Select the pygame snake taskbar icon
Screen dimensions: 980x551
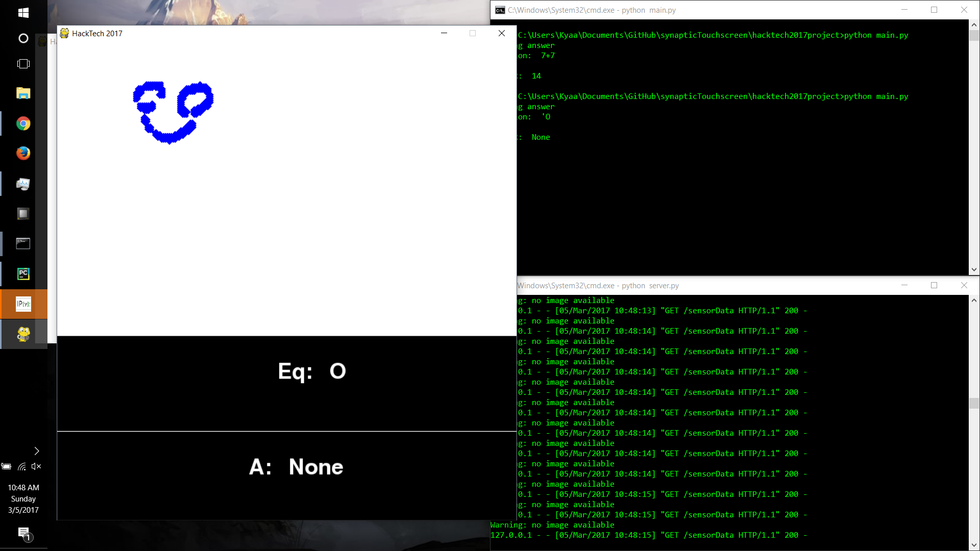[x=23, y=334]
